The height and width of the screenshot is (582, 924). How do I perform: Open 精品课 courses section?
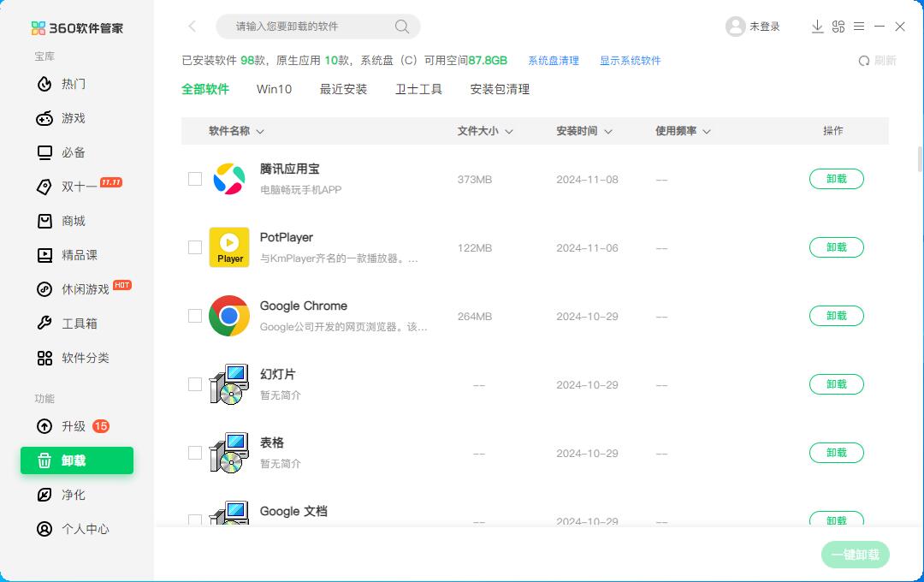68,255
